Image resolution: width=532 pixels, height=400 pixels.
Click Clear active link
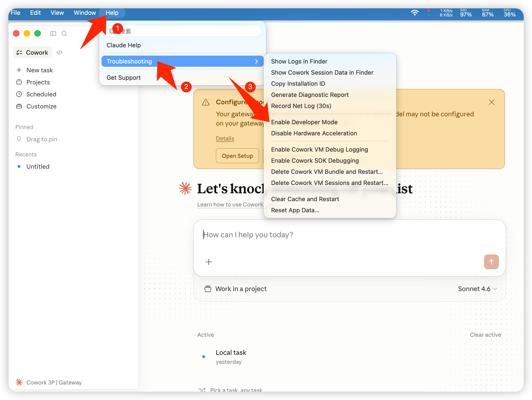pos(485,335)
